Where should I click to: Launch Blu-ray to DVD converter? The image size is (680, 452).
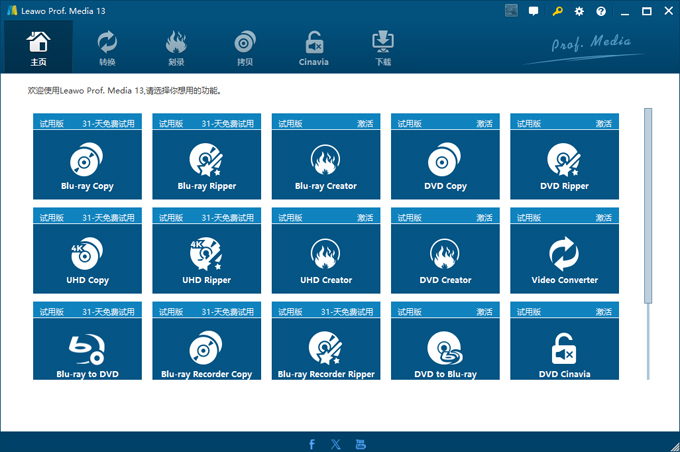pyautogui.click(x=87, y=350)
